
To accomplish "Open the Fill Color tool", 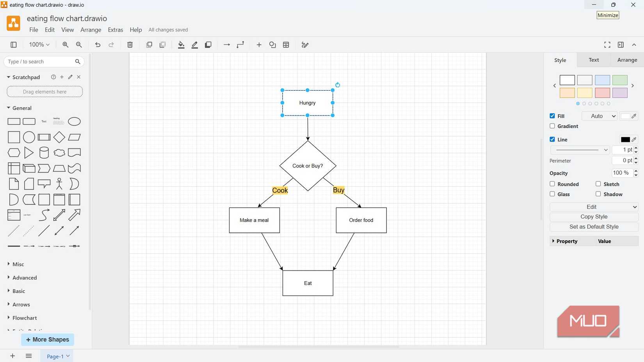I will click(x=181, y=45).
